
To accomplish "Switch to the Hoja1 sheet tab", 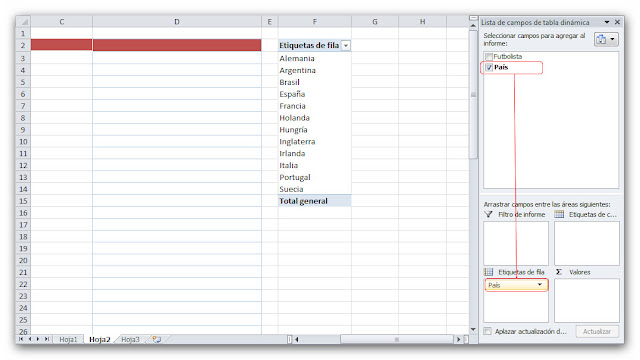I will [68, 339].
